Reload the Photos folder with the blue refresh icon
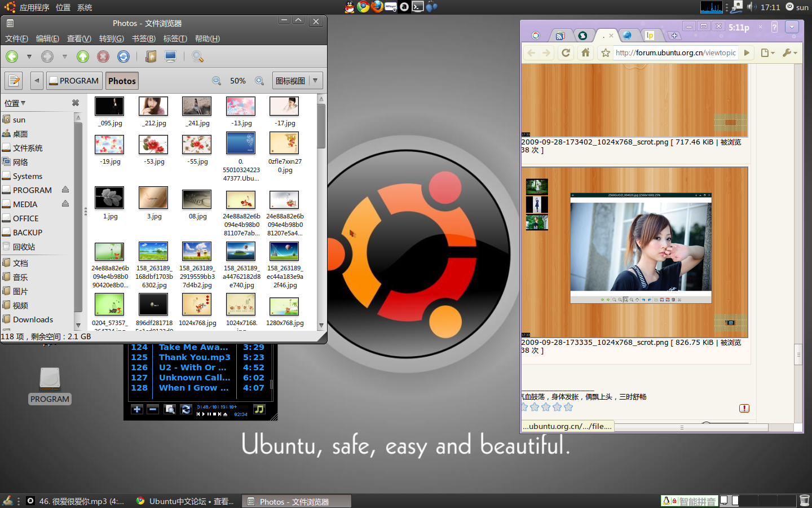The height and width of the screenshot is (508, 812). click(x=123, y=56)
